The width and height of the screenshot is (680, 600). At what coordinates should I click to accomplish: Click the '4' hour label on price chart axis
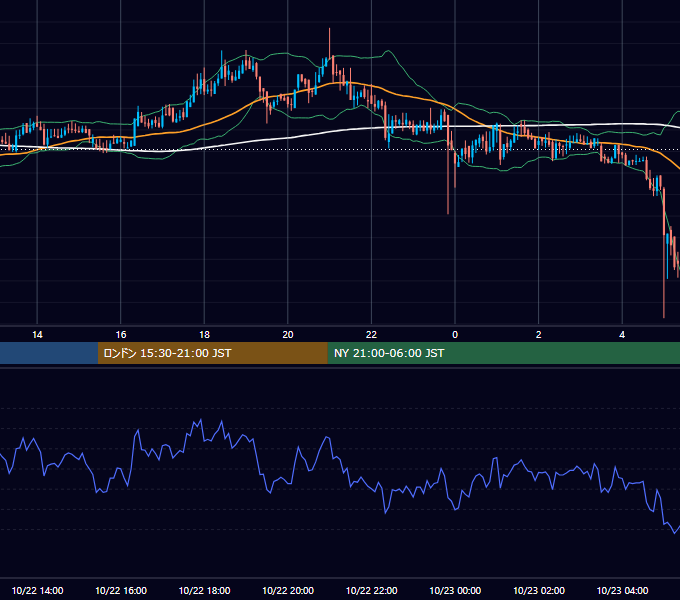[x=622, y=335]
